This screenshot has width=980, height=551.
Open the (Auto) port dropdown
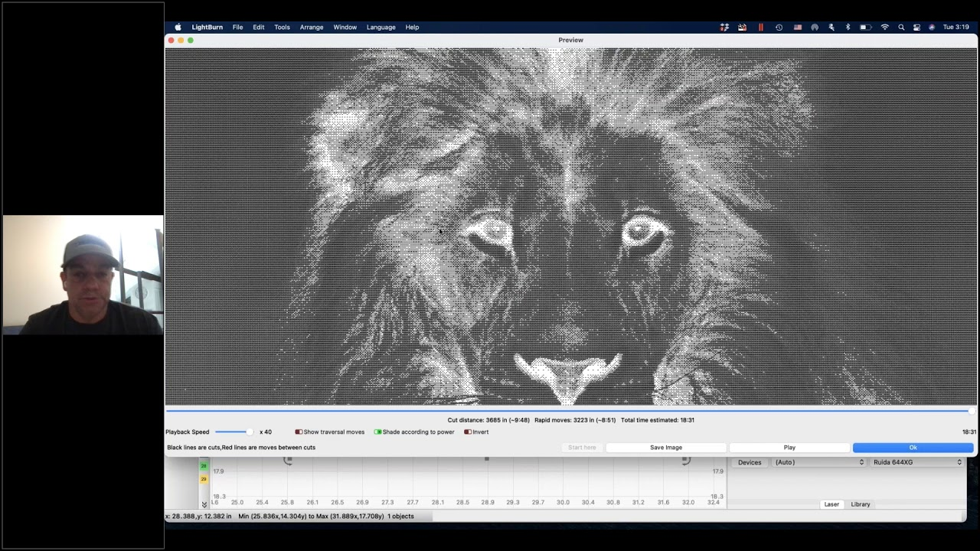pos(818,462)
